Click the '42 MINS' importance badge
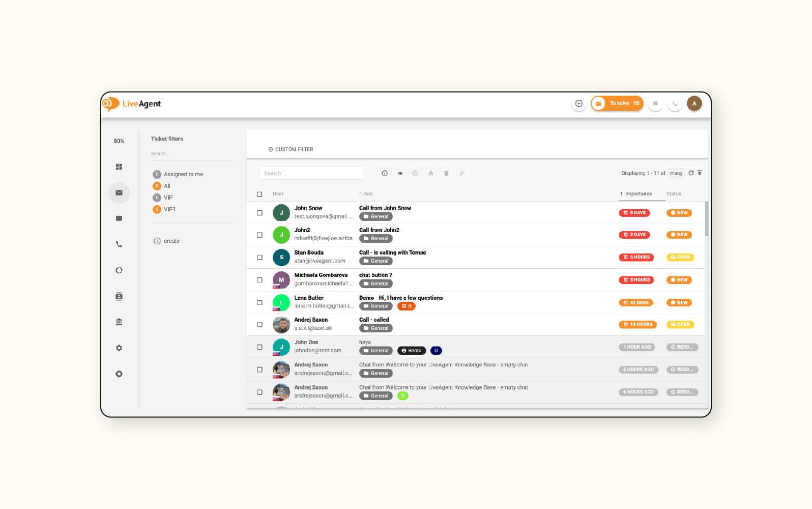Viewport: 812px width, 509px height. [636, 302]
